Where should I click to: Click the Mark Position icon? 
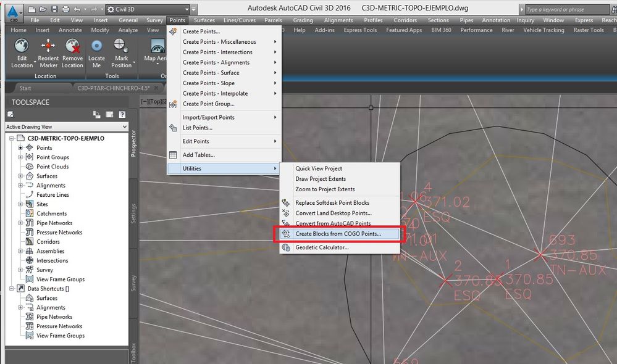tap(120, 45)
